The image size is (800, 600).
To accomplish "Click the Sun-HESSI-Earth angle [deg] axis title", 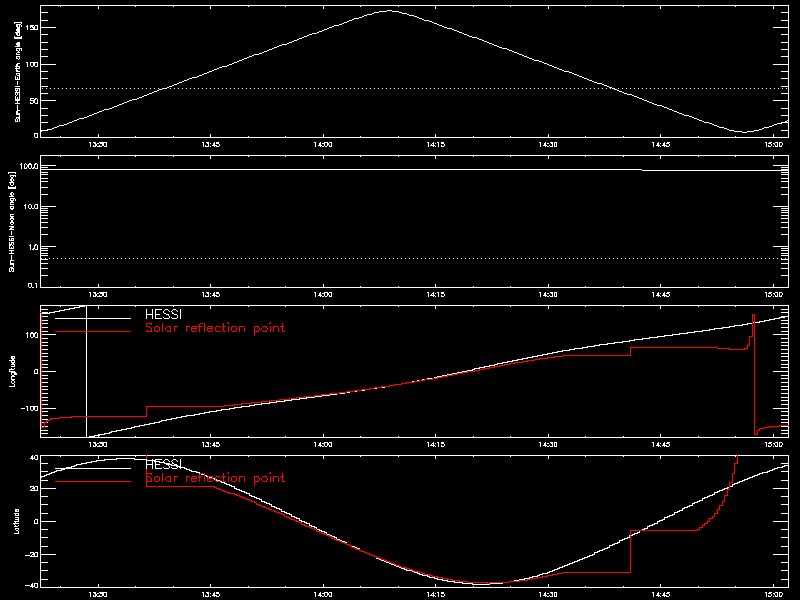I will click(x=17, y=71).
